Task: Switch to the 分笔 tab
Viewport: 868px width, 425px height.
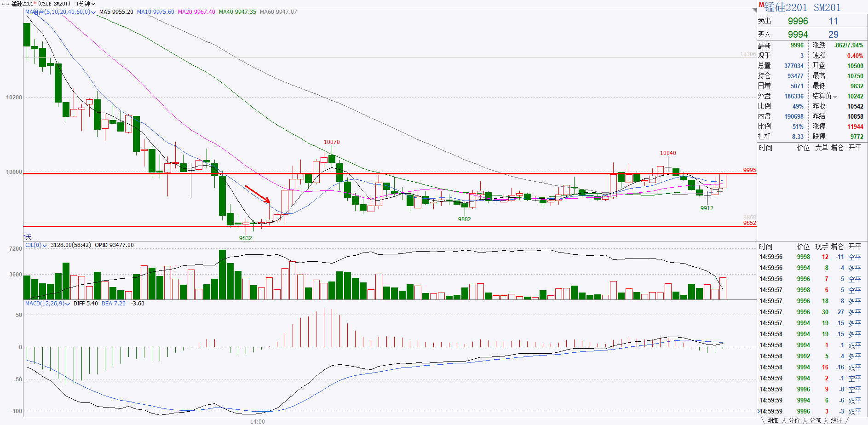Action: (815, 420)
